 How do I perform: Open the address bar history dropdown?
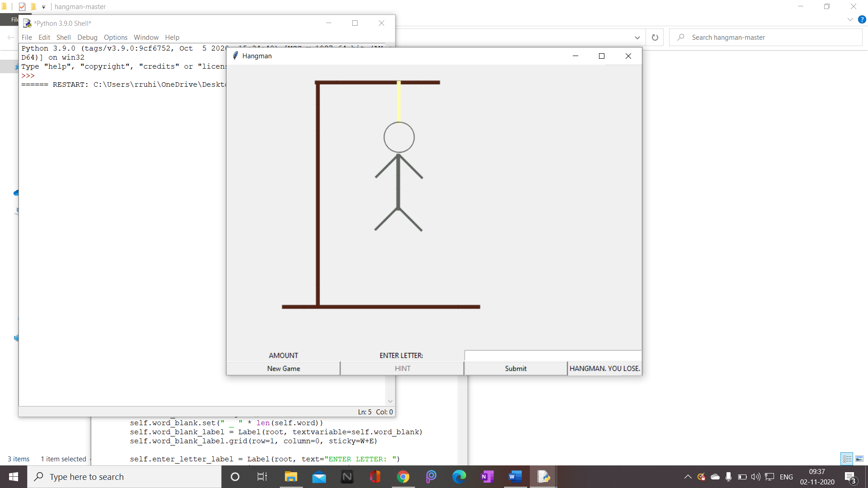[637, 37]
